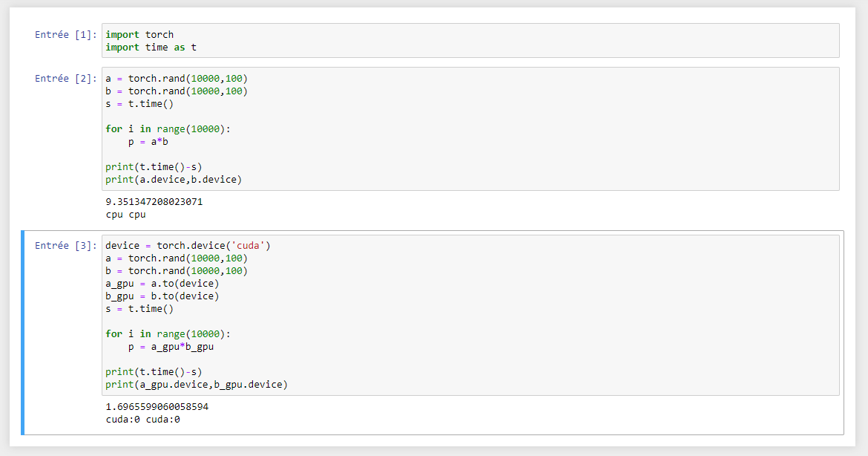868x456 pixels.
Task: Place cursor on "import time as t" line
Action: [151, 47]
